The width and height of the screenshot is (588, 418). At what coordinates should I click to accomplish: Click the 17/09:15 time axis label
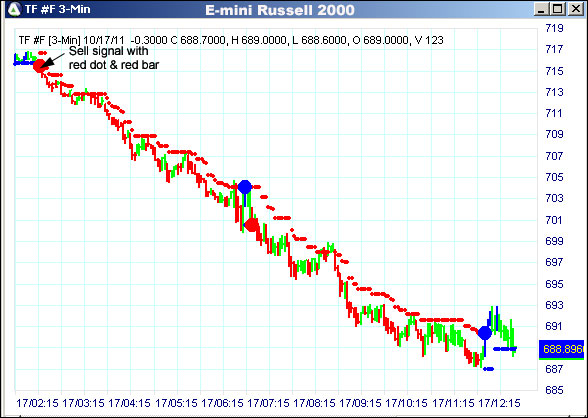click(x=360, y=403)
